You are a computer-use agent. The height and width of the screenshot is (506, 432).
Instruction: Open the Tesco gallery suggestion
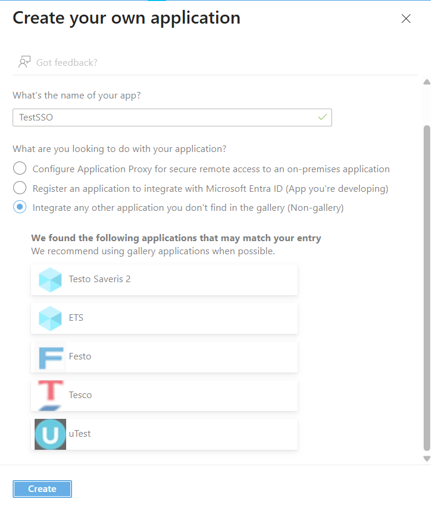pyautogui.click(x=164, y=395)
